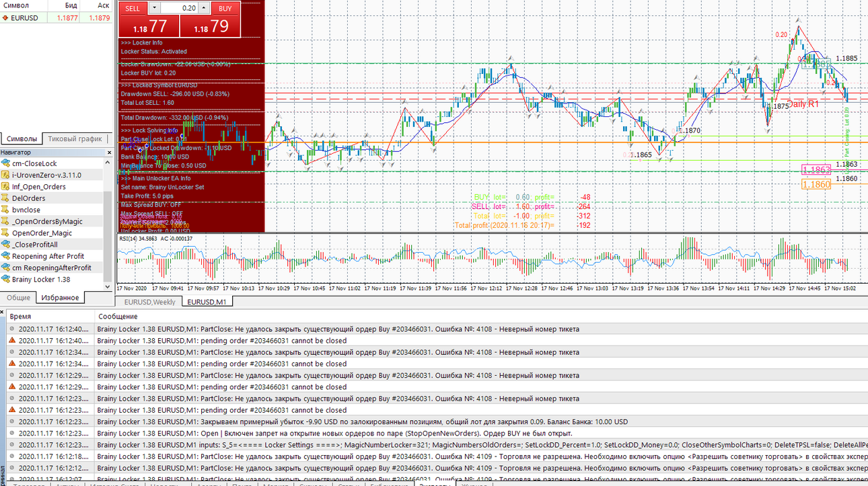The image size is (868, 486).
Task: Click the cm ReopeningAfterProfit expert icon
Action: (x=6, y=268)
